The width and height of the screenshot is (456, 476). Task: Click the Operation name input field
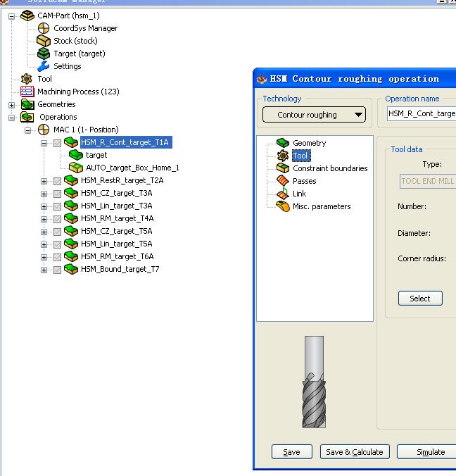point(422,114)
